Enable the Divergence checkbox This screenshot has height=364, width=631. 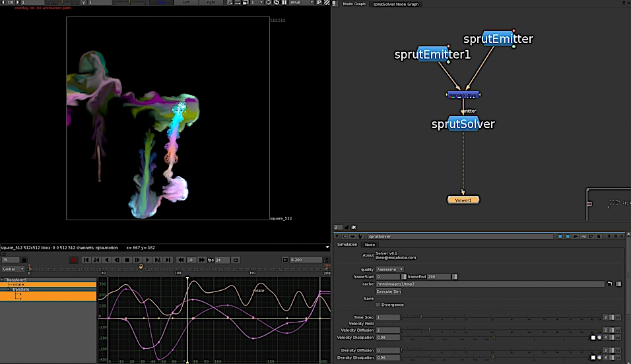tap(378, 305)
